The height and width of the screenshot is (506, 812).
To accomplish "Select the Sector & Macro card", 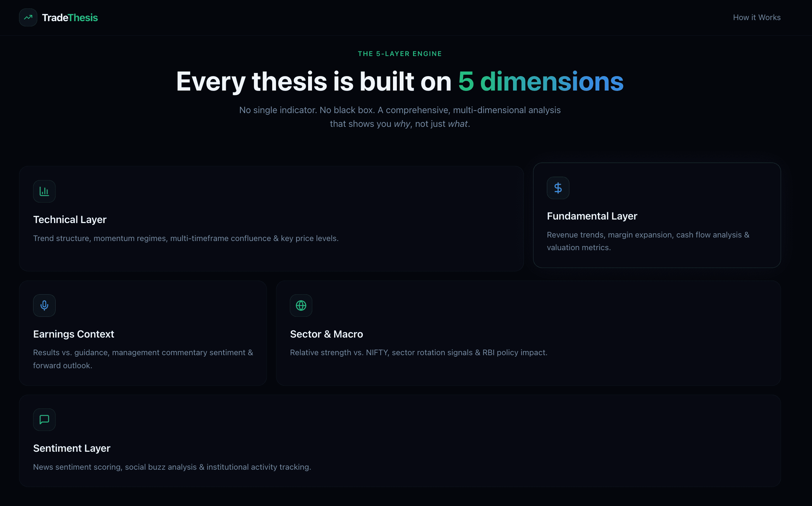I will tap(528, 332).
